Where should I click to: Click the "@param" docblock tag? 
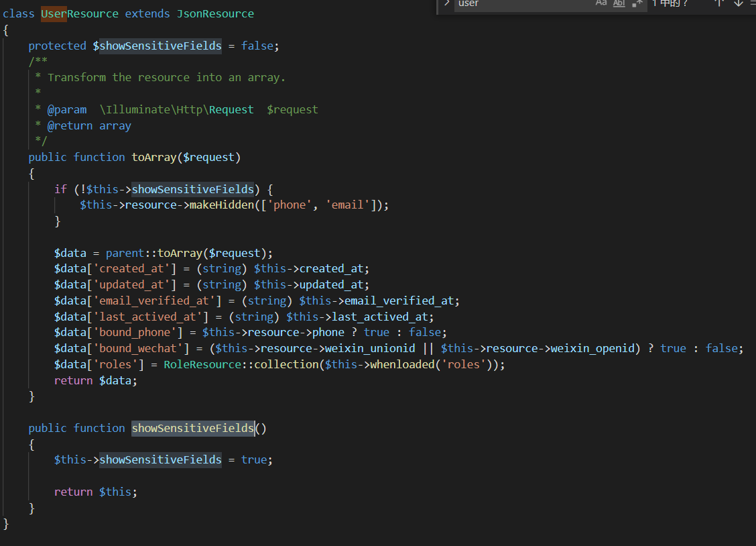[x=67, y=110]
